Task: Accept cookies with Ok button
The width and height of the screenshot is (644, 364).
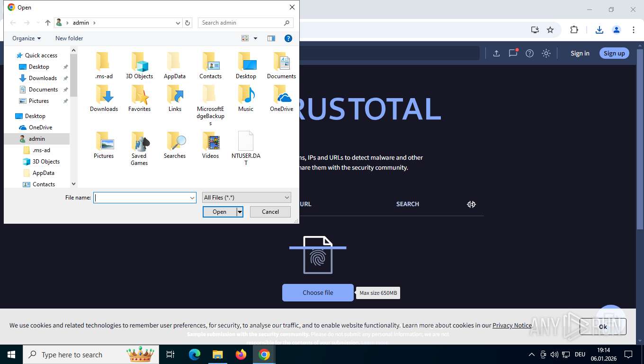Action: (x=603, y=327)
